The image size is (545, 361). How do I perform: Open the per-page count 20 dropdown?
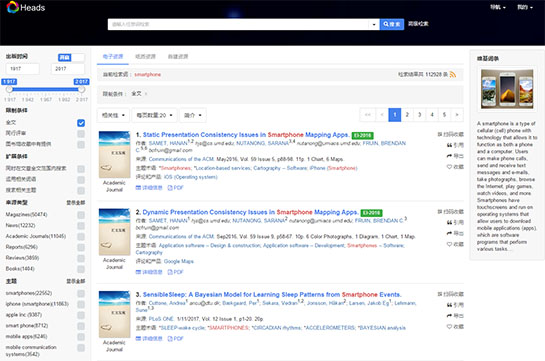tap(154, 115)
